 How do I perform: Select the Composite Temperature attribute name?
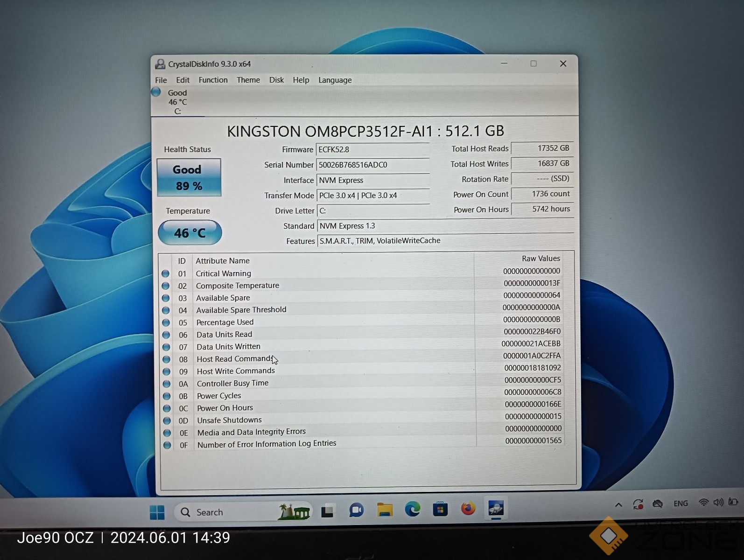[238, 286]
